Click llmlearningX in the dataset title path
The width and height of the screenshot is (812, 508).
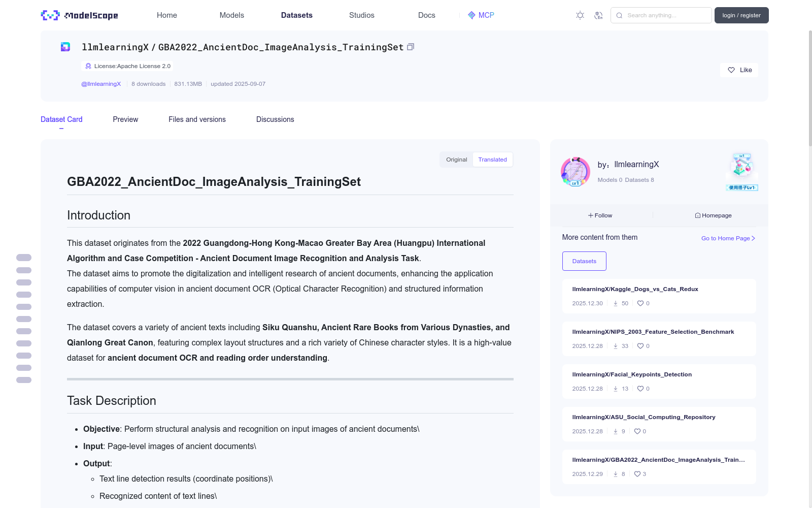coord(115,47)
